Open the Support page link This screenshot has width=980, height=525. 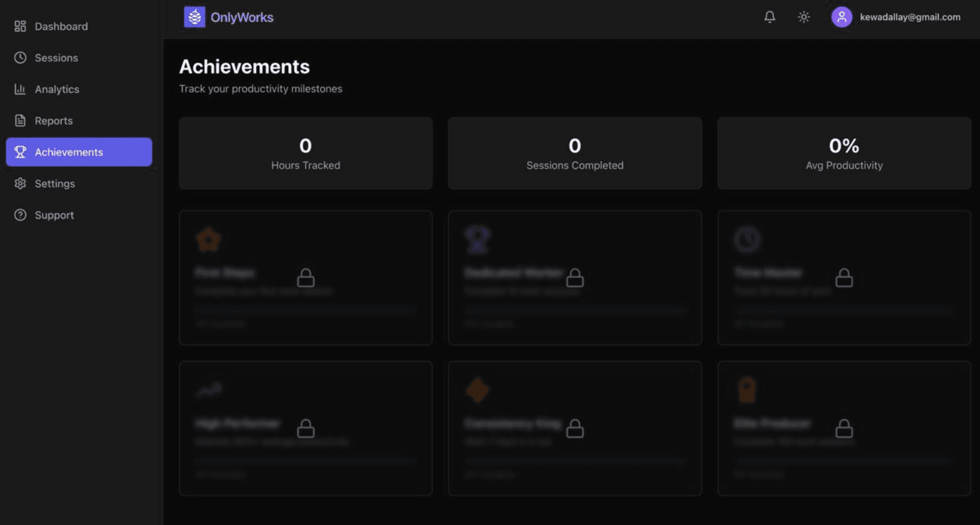(x=54, y=215)
